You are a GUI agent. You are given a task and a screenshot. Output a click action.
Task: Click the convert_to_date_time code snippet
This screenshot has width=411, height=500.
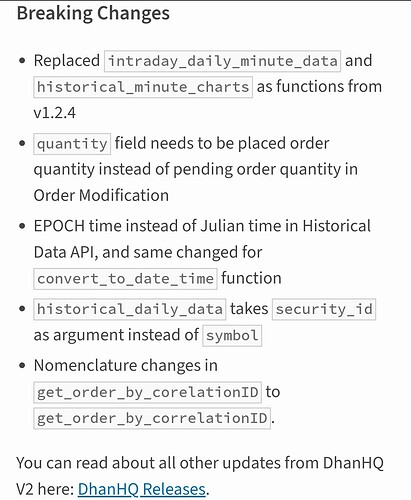(125, 279)
